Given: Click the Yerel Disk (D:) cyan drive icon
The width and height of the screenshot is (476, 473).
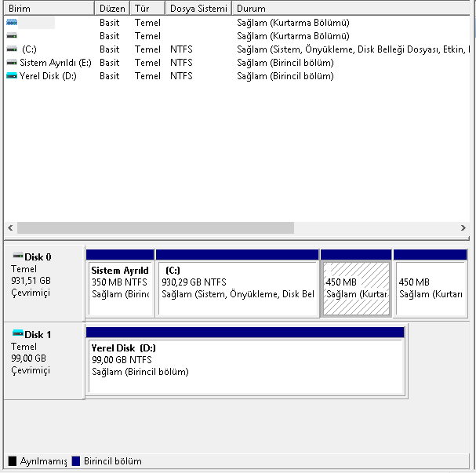Looking at the screenshot, I should coord(12,76).
